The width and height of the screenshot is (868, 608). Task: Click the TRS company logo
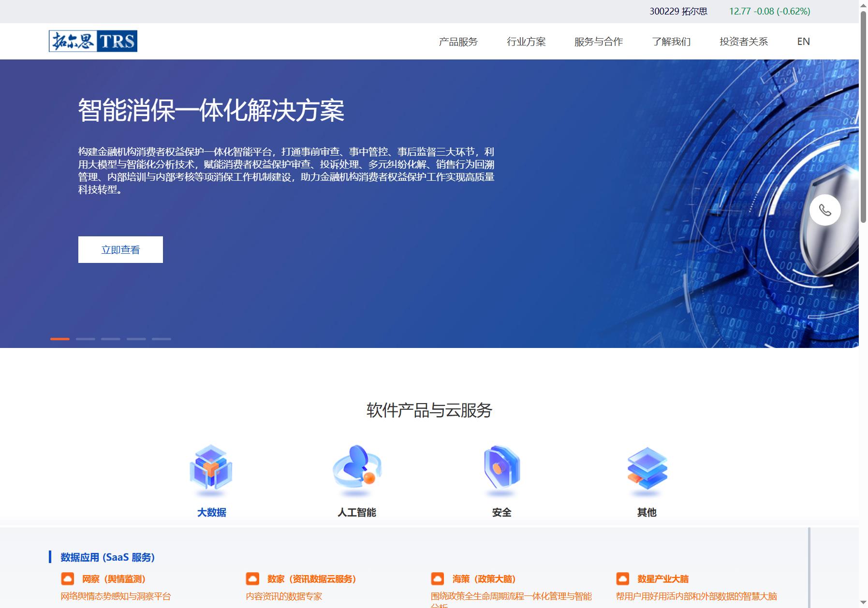click(93, 41)
